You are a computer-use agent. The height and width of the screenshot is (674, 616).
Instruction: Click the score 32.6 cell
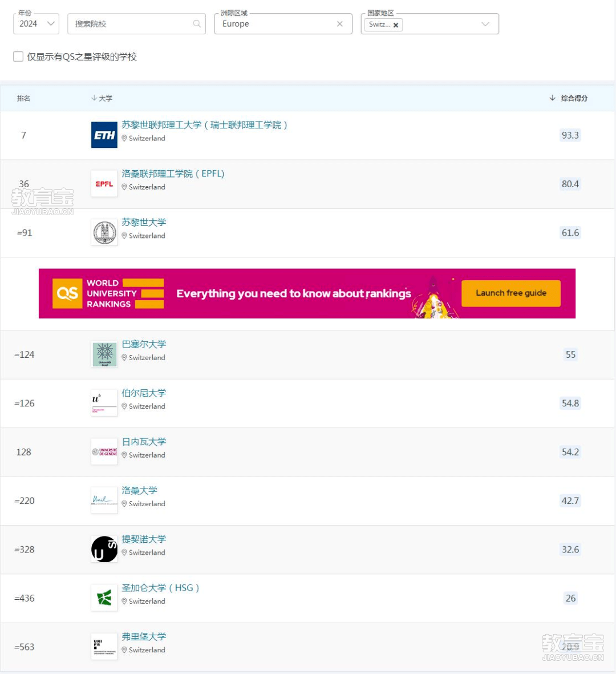tap(570, 550)
